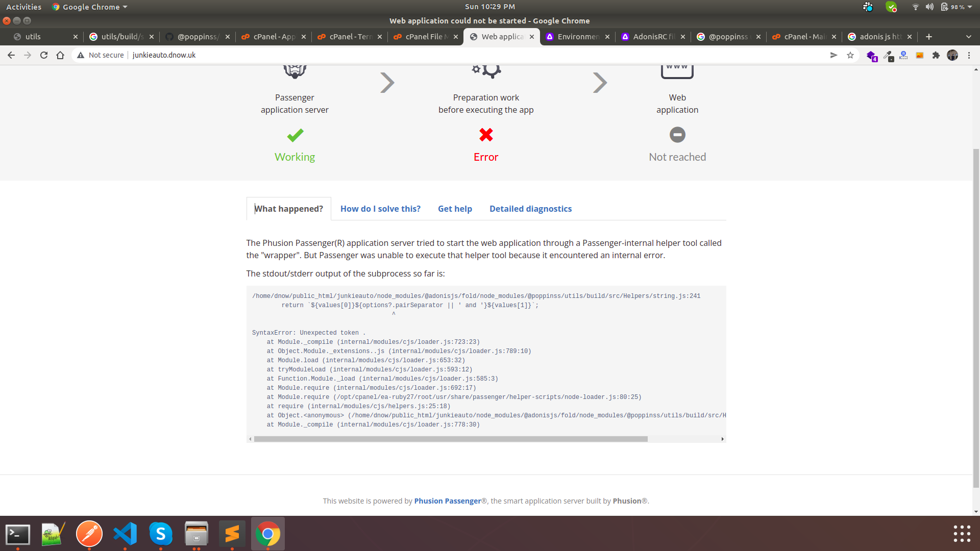Image resolution: width=980 pixels, height=551 pixels.
Task: Open Sublime Text from the dock
Action: (x=232, y=534)
